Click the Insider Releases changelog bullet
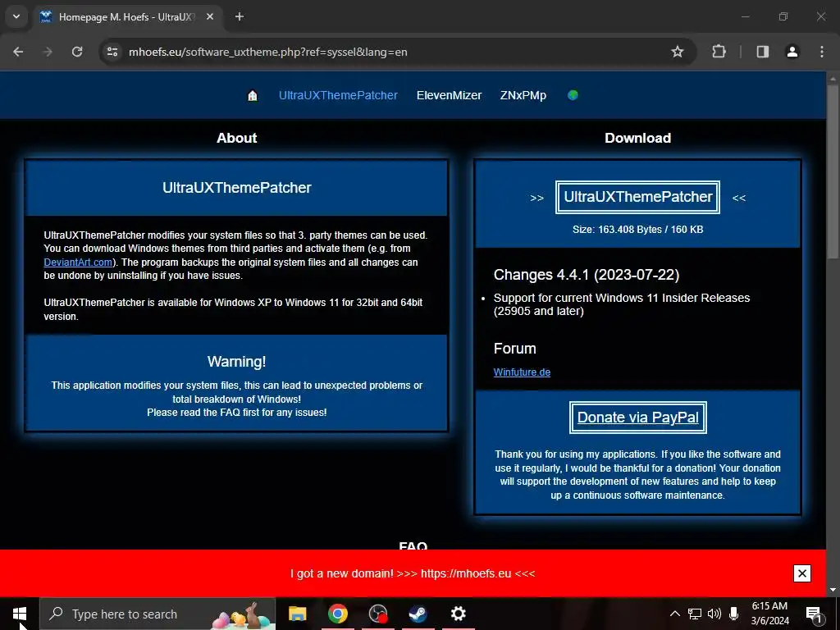The height and width of the screenshot is (630, 840). pos(622,304)
